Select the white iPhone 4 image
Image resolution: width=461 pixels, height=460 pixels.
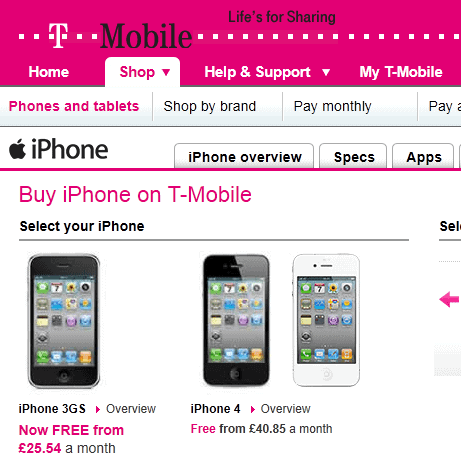click(x=326, y=320)
